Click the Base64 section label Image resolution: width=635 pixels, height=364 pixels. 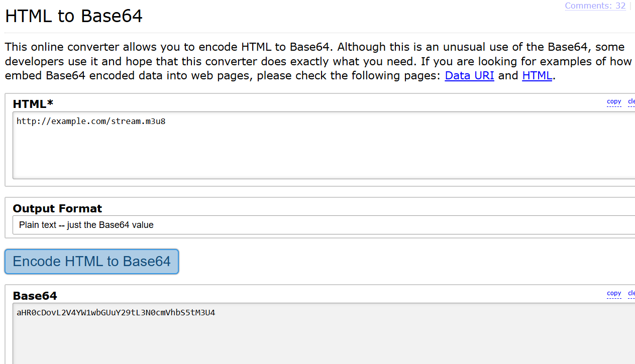click(x=35, y=296)
